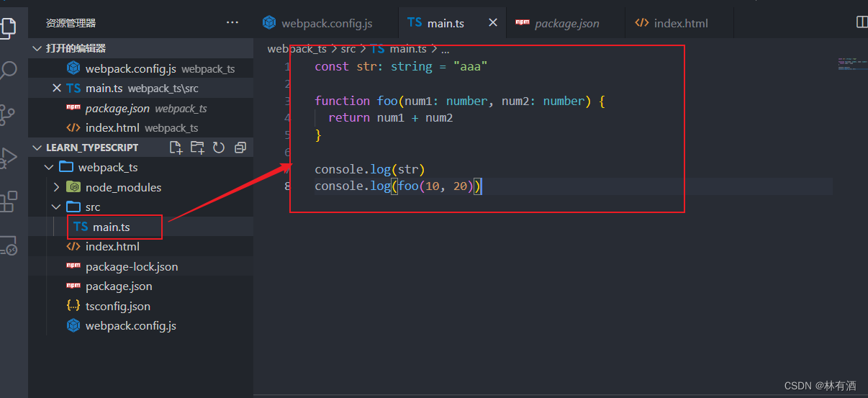Open package-lock.json in file tree

coord(140,266)
